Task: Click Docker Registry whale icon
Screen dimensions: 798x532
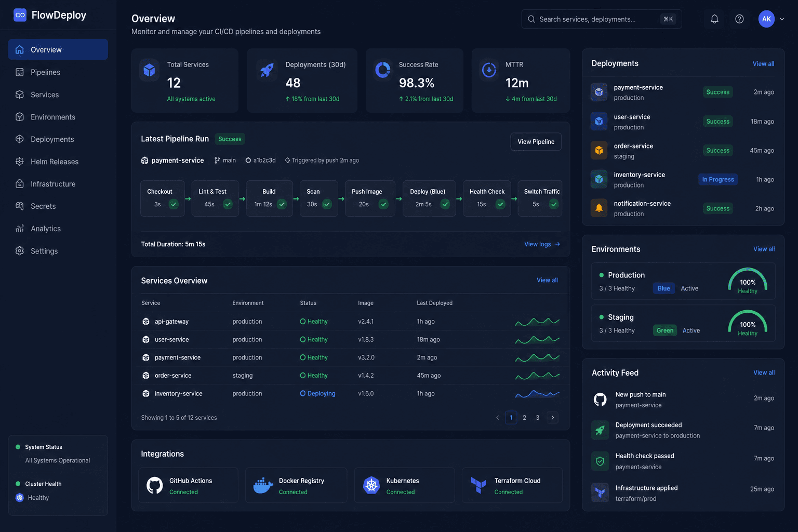Action: tap(263, 485)
